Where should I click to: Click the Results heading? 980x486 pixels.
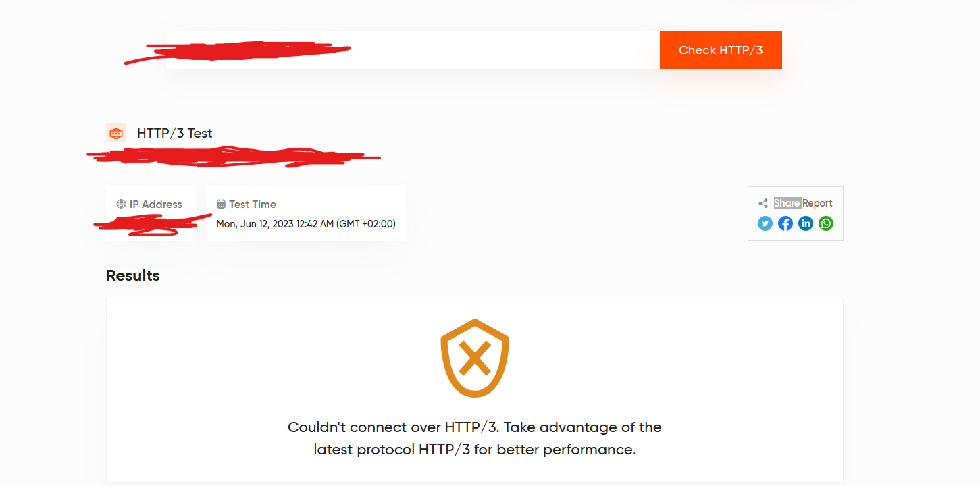coord(133,275)
